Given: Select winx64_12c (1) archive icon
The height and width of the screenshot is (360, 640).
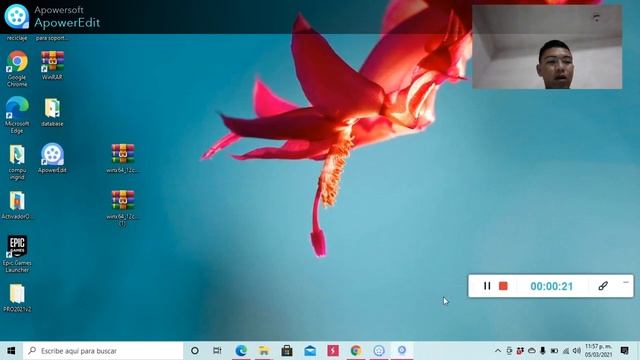Looking at the screenshot, I should [122, 208].
